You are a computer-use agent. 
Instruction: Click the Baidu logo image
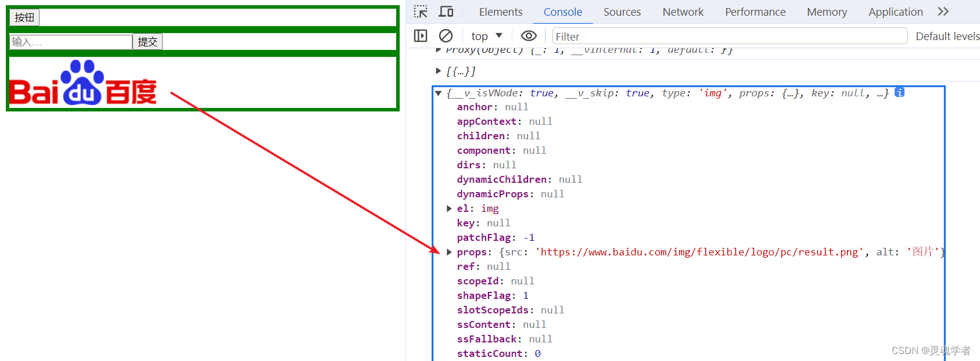tap(83, 82)
